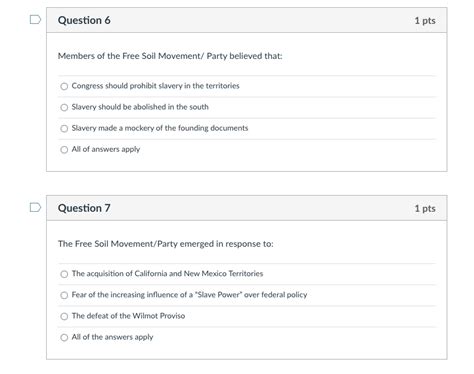Click the answer text 'The defeat of the Wilmot Proviso'
The width and height of the screenshot is (474, 374).
tap(128, 316)
